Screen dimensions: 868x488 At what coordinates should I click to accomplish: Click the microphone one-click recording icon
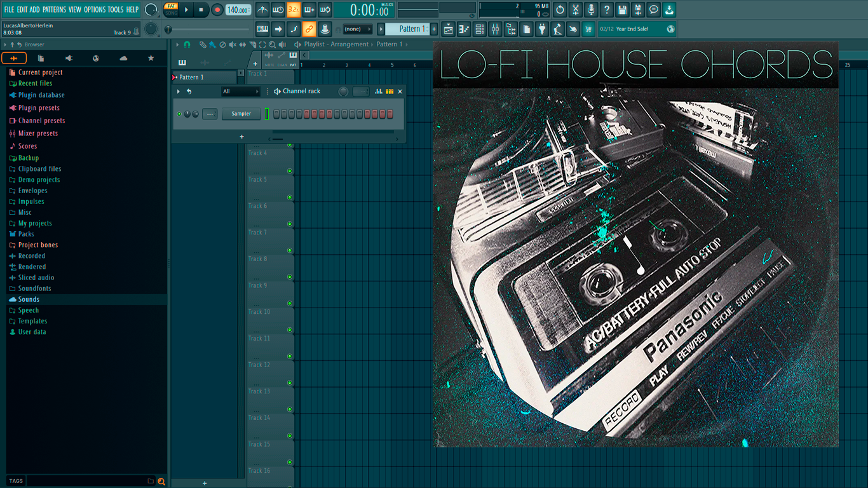point(591,10)
